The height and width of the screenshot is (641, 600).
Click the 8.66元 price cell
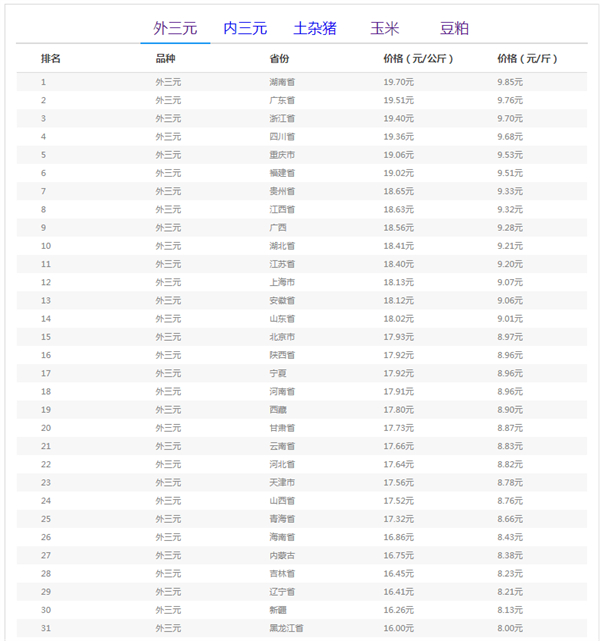(510, 519)
